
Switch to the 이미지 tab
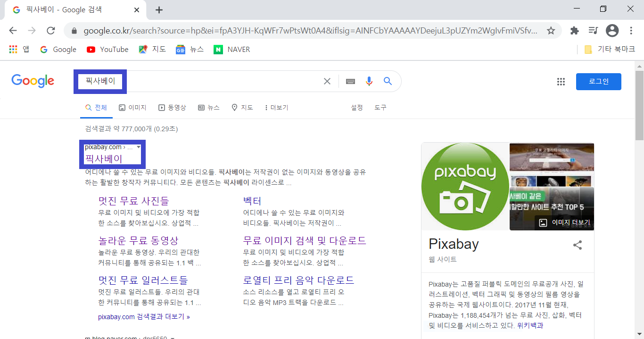click(132, 108)
